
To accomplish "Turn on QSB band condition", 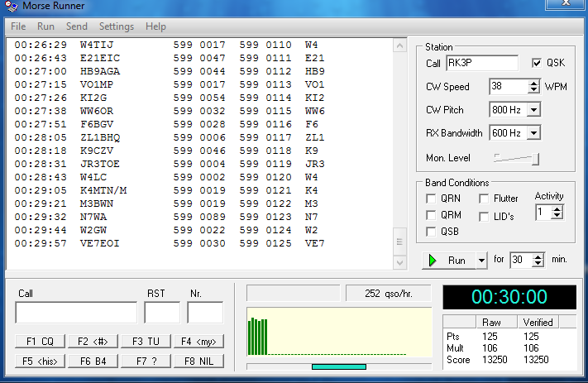I will coord(432,232).
